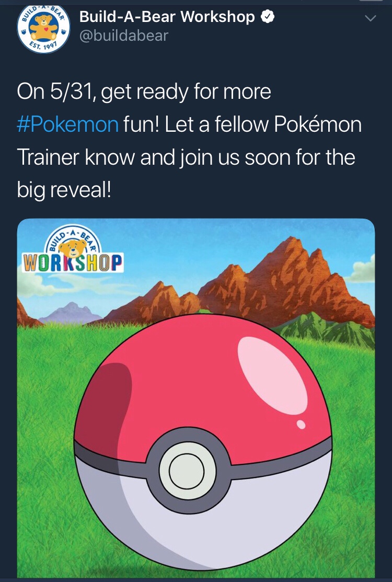Open the Poké Ball tweet image

(196, 398)
